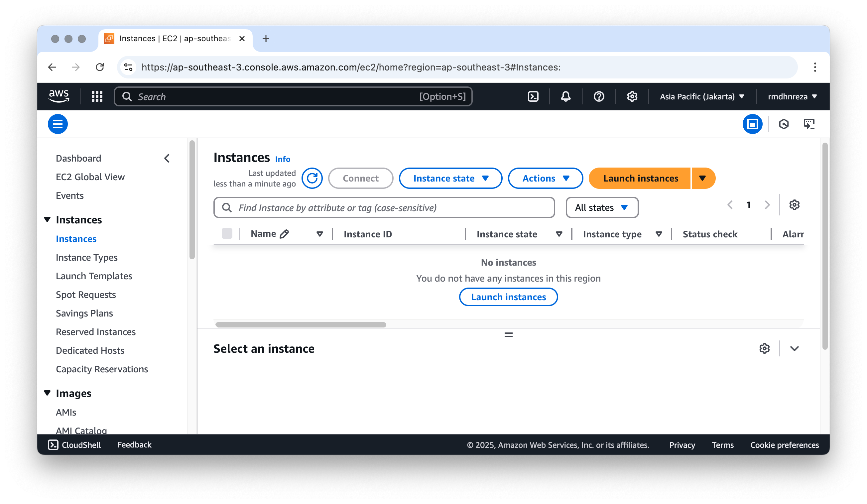Open the Info link beside Instances heading
The width and height of the screenshot is (867, 504).
click(x=283, y=159)
